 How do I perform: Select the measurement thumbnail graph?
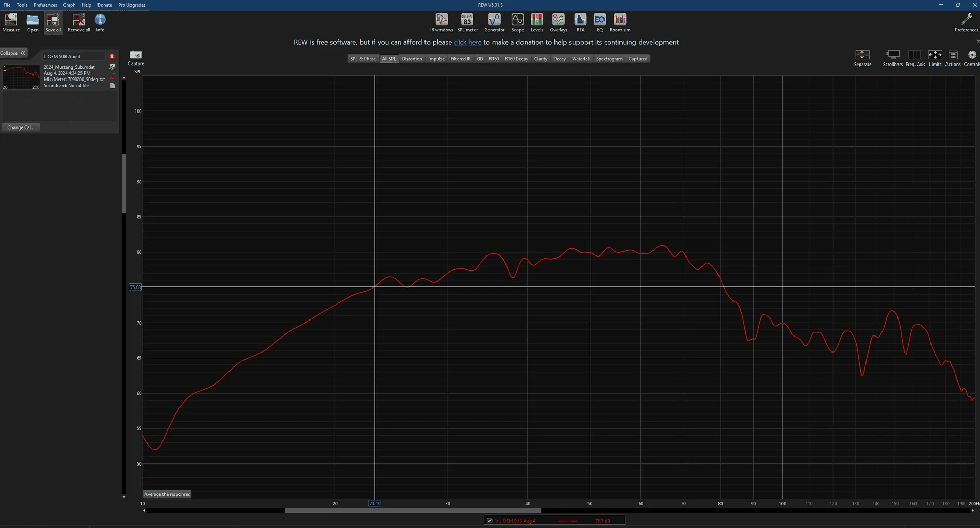[x=21, y=77]
